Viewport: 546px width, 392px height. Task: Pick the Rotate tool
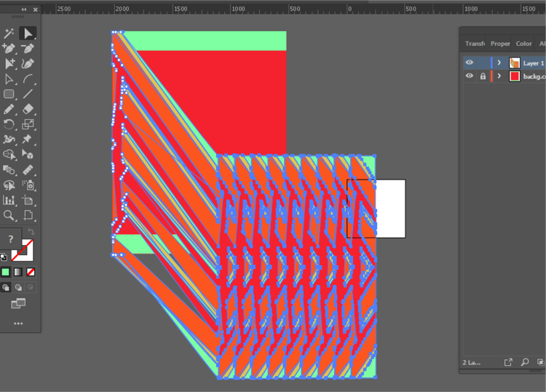(x=9, y=124)
